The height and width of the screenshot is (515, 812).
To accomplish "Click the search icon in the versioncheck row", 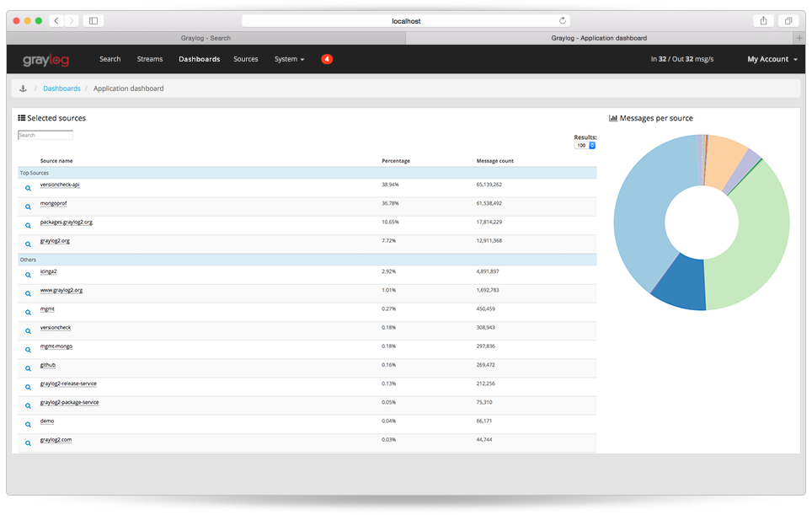I will tap(28, 331).
